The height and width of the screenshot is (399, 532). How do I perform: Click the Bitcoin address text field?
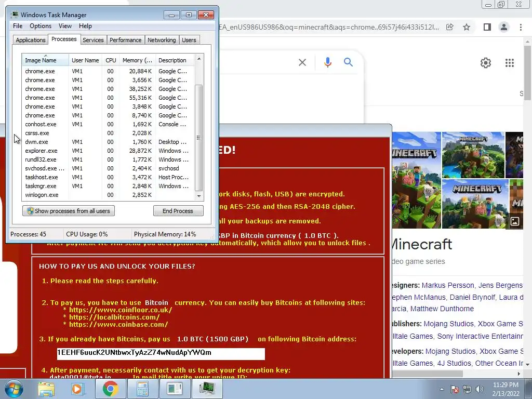pyautogui.click(x=161, y=353)
